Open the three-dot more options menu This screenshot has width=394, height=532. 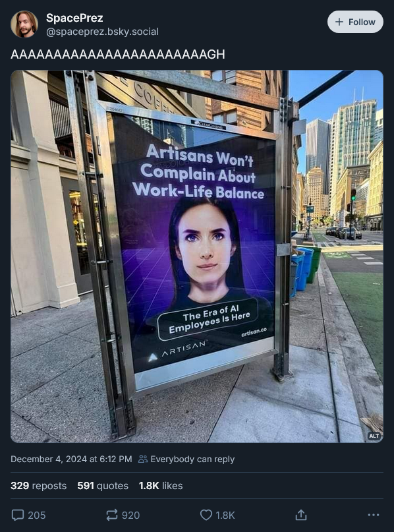(x=374, y=515)
